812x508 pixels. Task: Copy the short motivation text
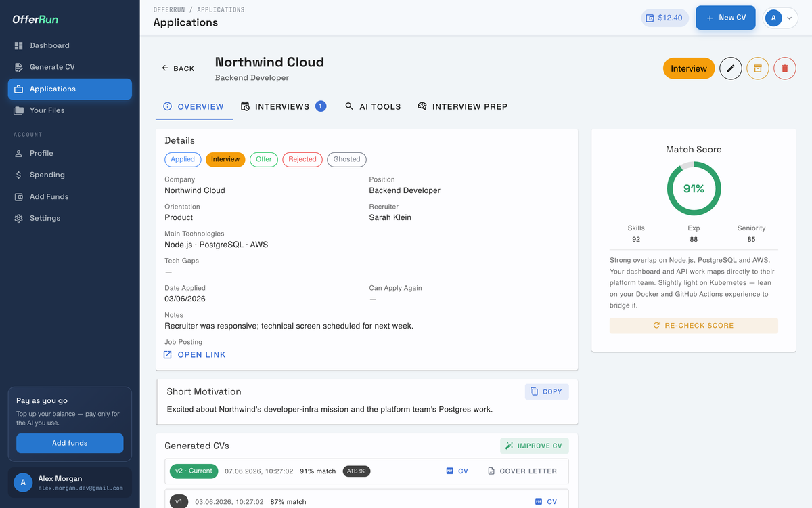coord(547,391)
